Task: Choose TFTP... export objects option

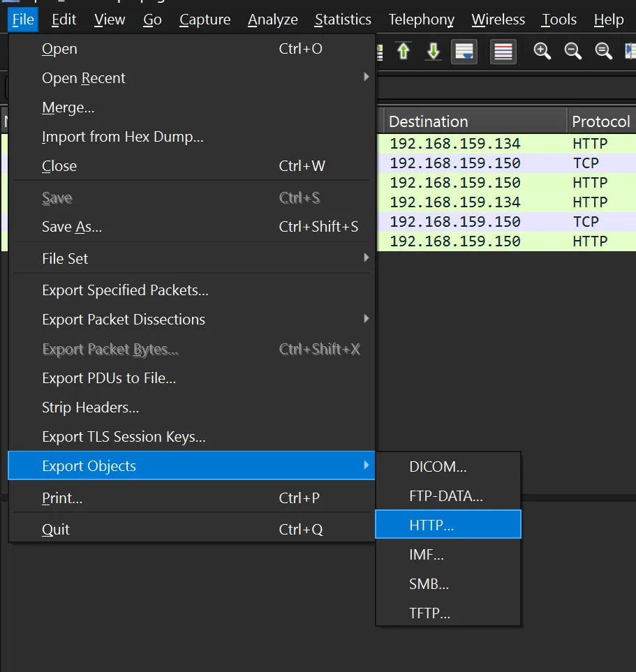Action: pos(448,613)
